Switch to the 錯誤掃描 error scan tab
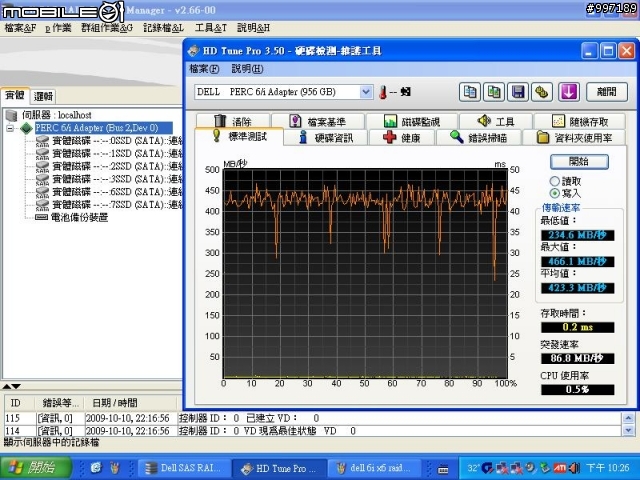This screenshot has width=640, height=480. (x=479, y=138)
